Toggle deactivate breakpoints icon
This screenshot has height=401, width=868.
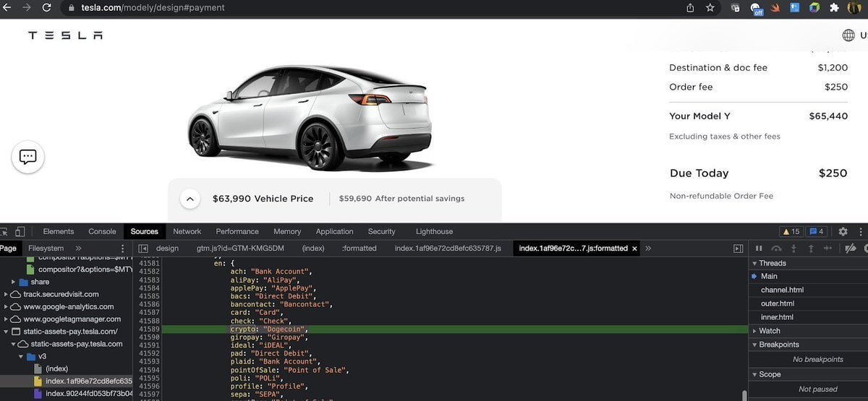coord(850,249)
